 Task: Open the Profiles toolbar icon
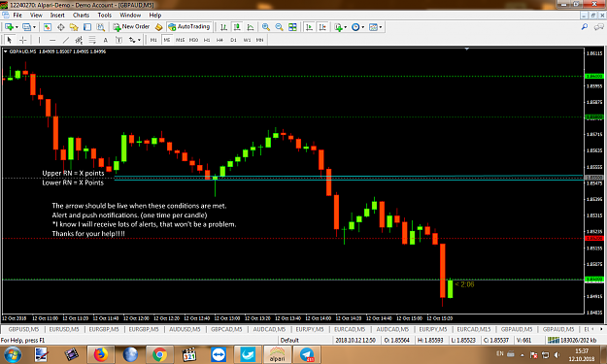[x=26, y=27]
